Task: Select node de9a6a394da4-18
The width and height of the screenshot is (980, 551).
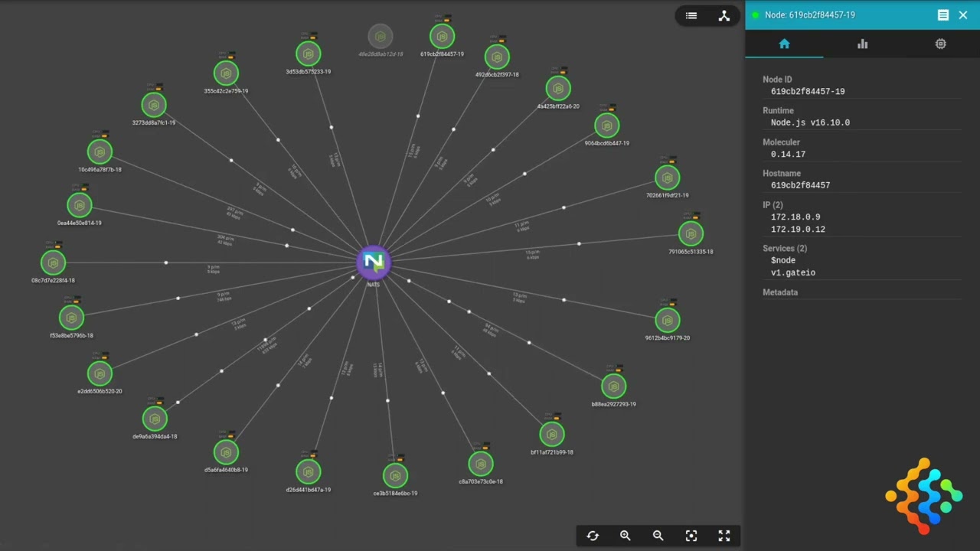Action: click(155, 419)
